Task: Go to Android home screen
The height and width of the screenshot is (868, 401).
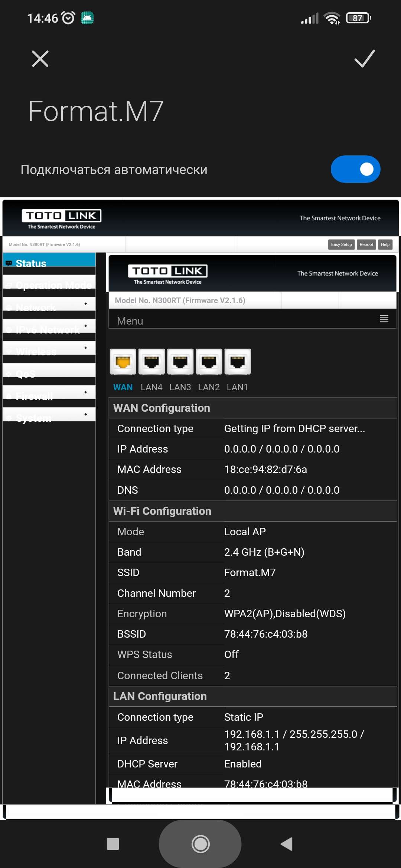Action: [x=200, y=844]
